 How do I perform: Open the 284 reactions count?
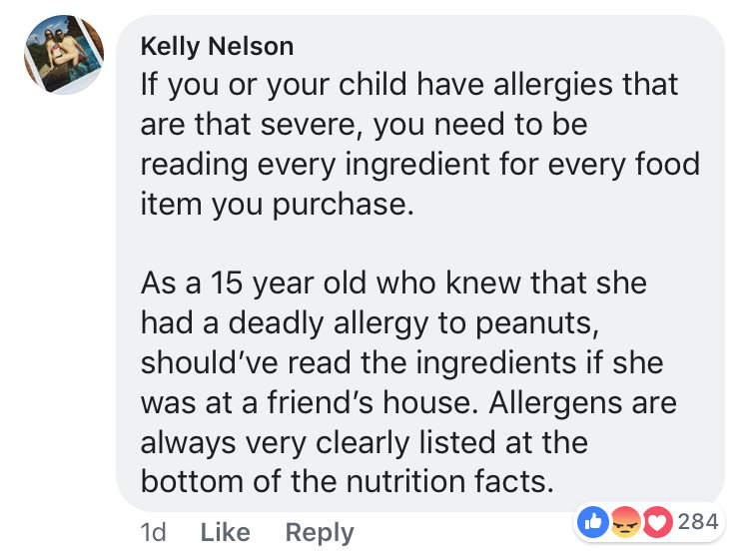click(x=698, y=522)
